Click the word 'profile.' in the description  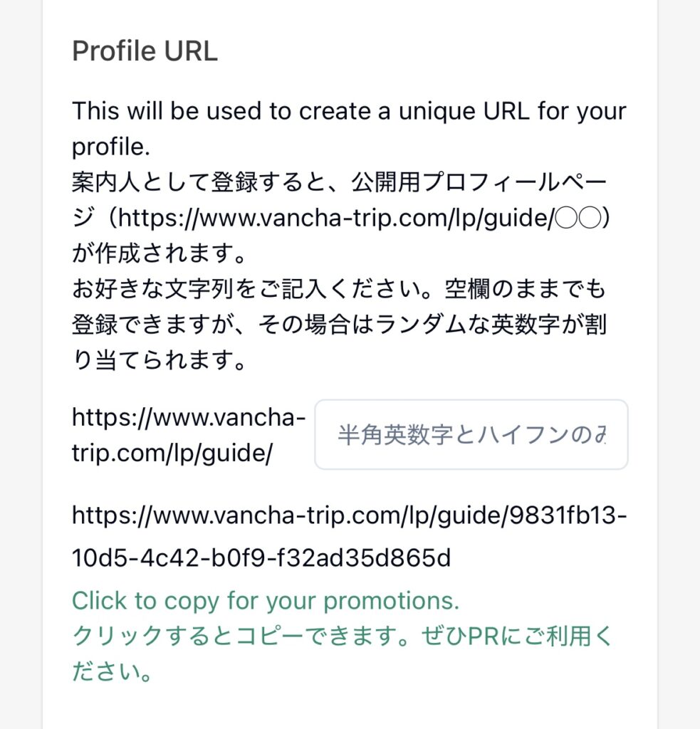(110, 147)
